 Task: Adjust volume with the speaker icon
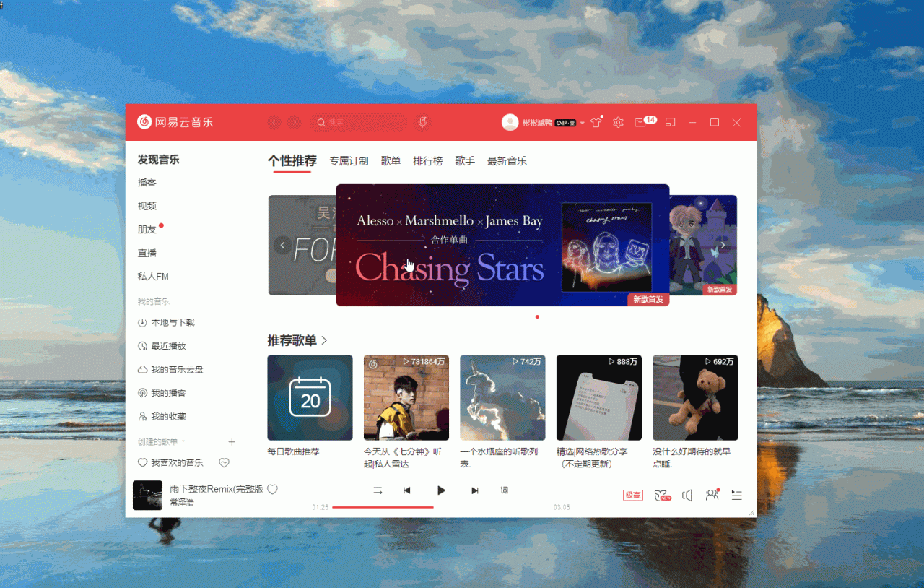688,495
